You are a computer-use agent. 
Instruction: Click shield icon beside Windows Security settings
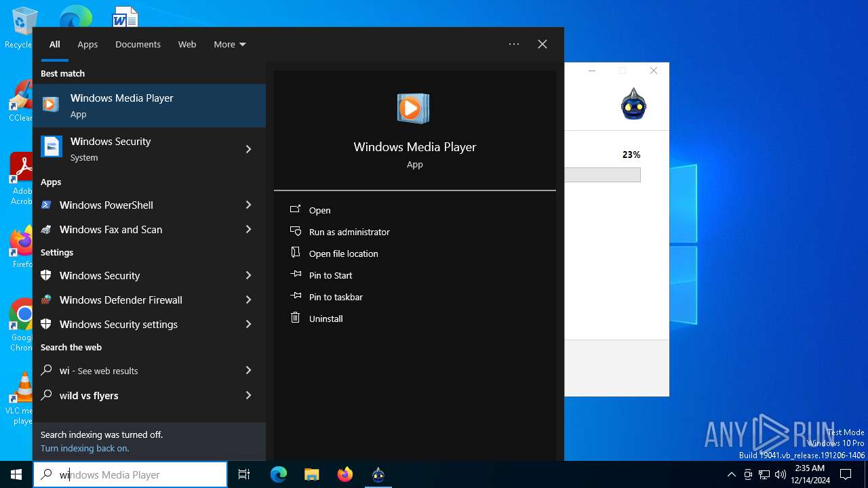click(46, 324)
